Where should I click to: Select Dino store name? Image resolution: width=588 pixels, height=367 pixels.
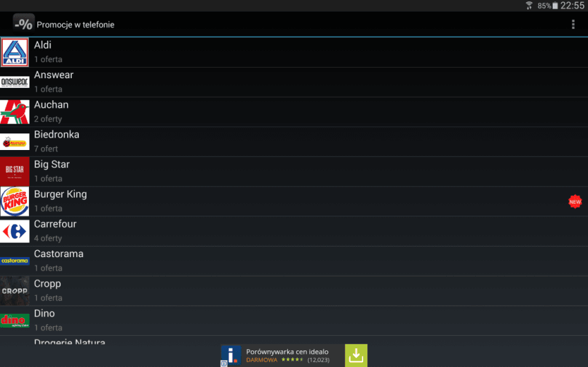[x=44, y=313]
